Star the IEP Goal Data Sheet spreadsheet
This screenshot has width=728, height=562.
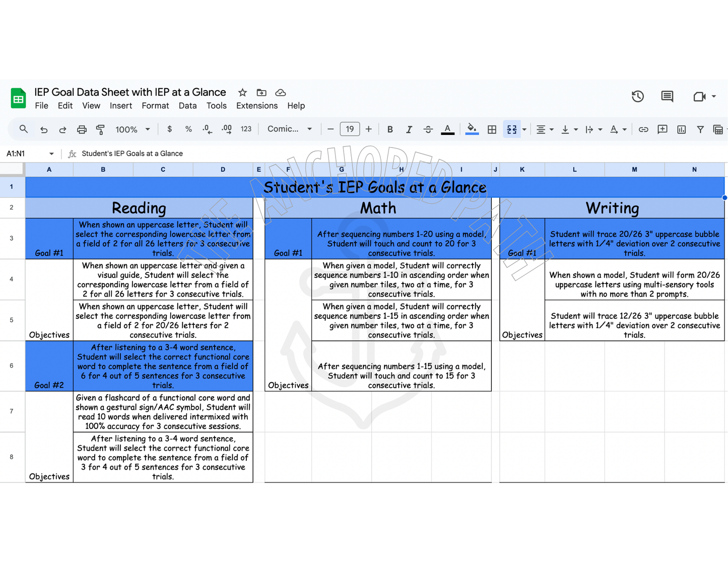click(x=242, y=93)
